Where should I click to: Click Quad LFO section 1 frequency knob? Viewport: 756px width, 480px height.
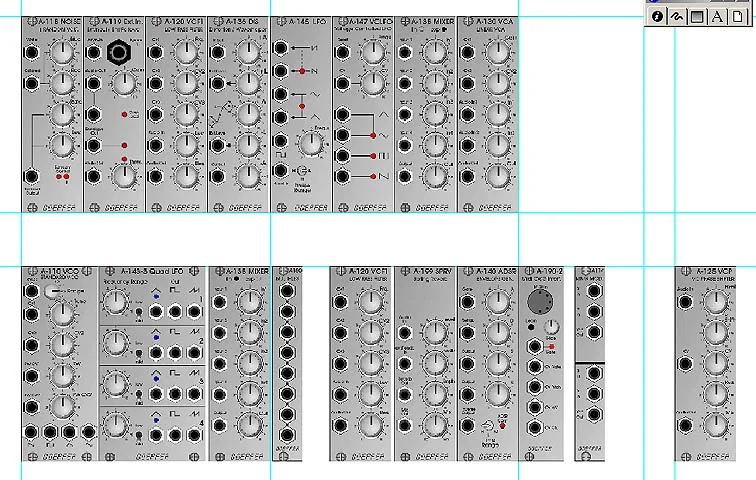(116, 302)
